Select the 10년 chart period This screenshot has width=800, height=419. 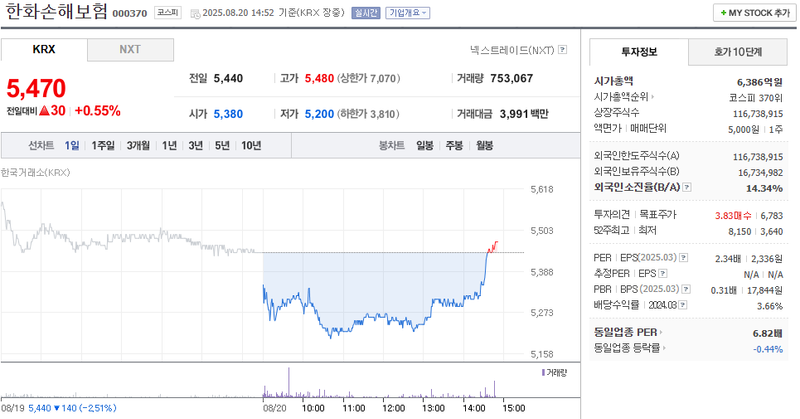pyautogui.click(x=251, y=146)
